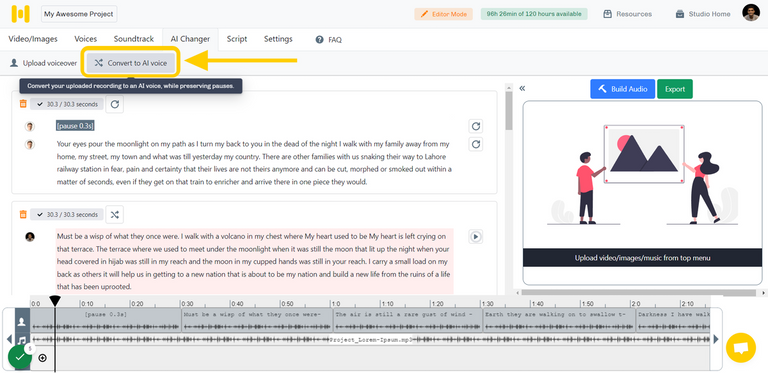The height and width of the screenshot is (373, 768).
Task: Open the user profile avatar
Action: [751, 13]
